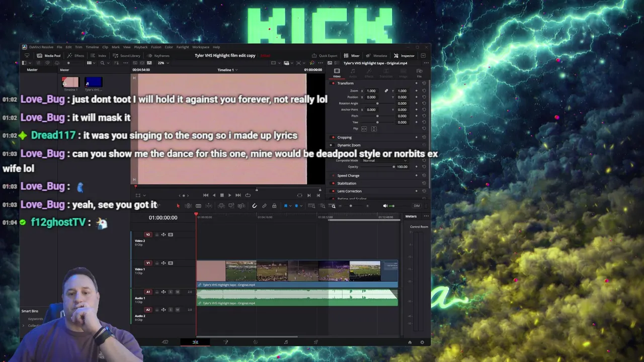This screenshot has height=362, width=644.
Task: Show the Mixer panel
Action: point(352,56)
